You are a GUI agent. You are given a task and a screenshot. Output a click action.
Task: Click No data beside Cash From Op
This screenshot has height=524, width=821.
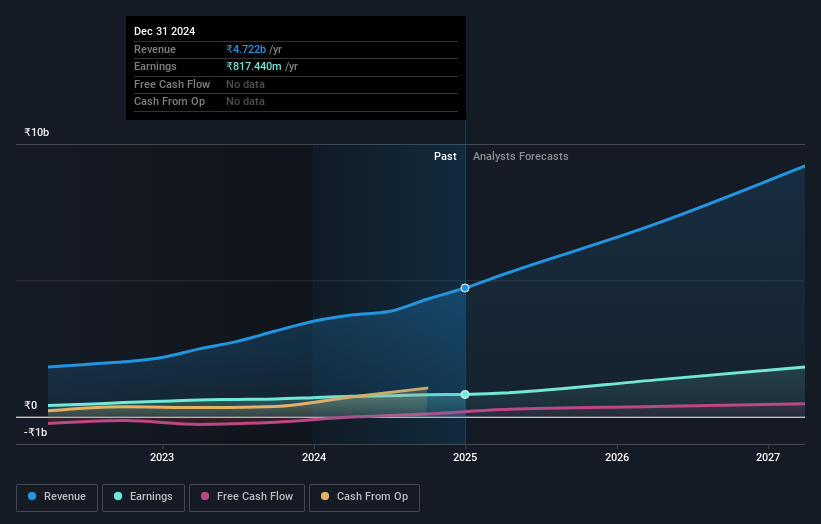(x=245, y=102)
